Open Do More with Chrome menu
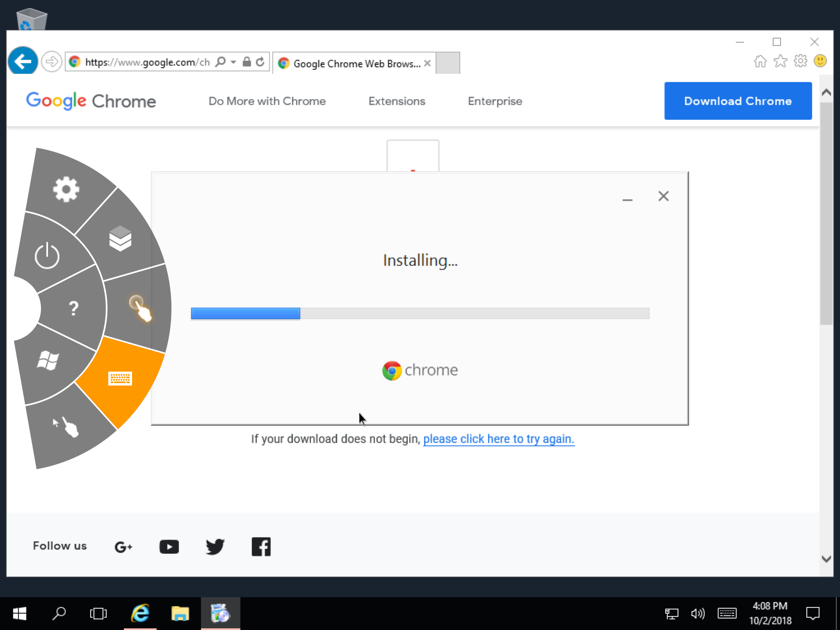 (x=267, y=101)
